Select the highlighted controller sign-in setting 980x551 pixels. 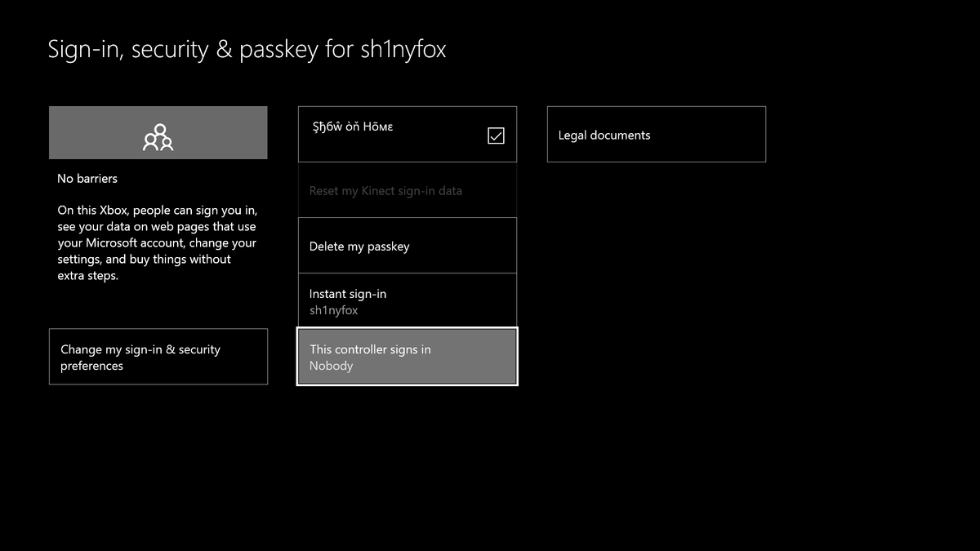406,357
